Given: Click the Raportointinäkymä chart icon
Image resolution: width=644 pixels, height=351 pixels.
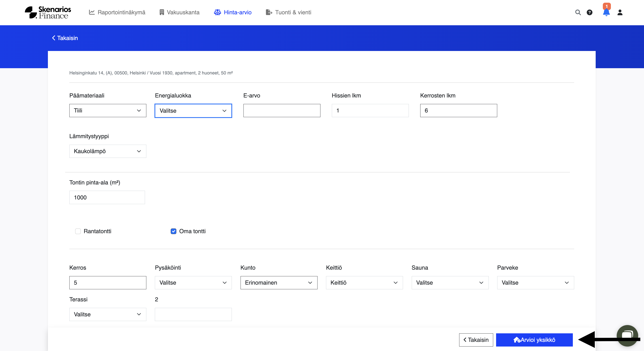Looking at the screenshot, I should click(x=92, y=12).
